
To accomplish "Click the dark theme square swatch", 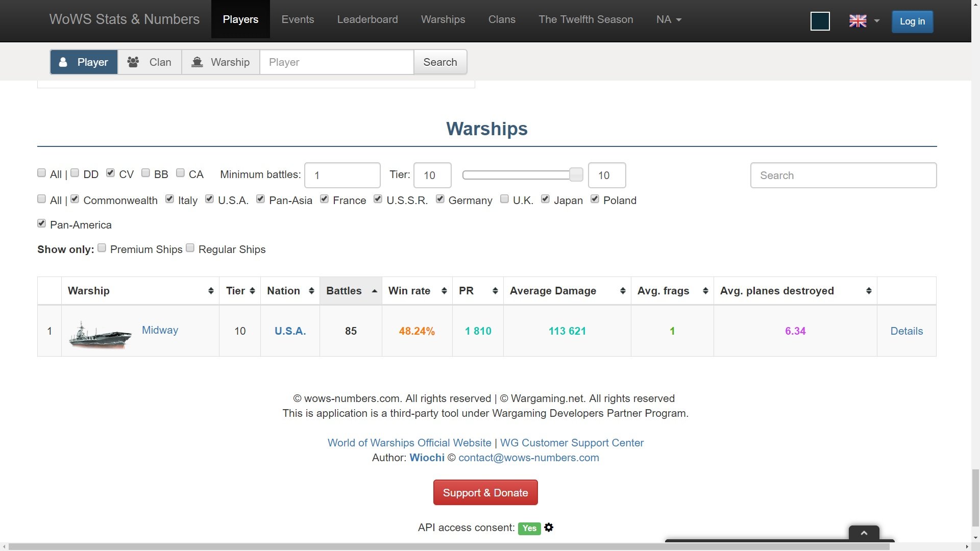I will tap(820, 21).
